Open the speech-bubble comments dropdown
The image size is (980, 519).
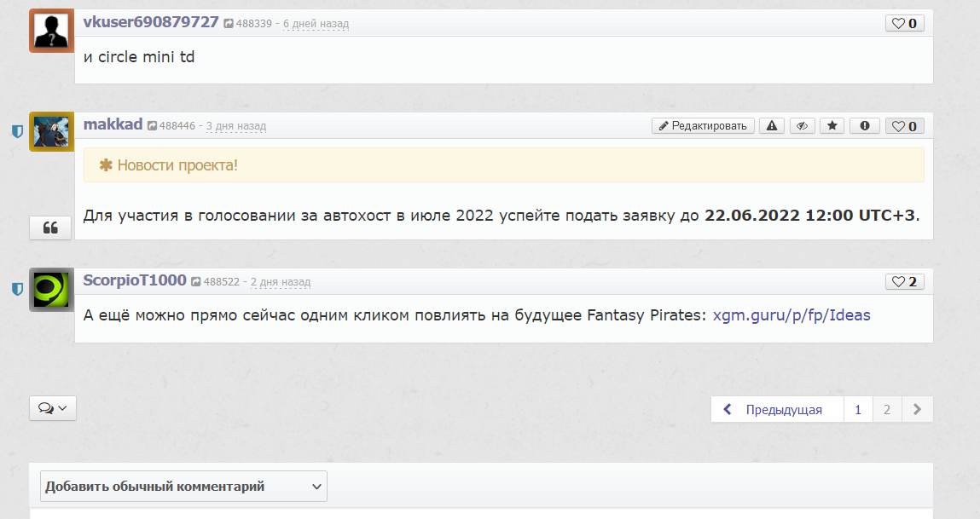pyautogui.click(x=53, y=408)
